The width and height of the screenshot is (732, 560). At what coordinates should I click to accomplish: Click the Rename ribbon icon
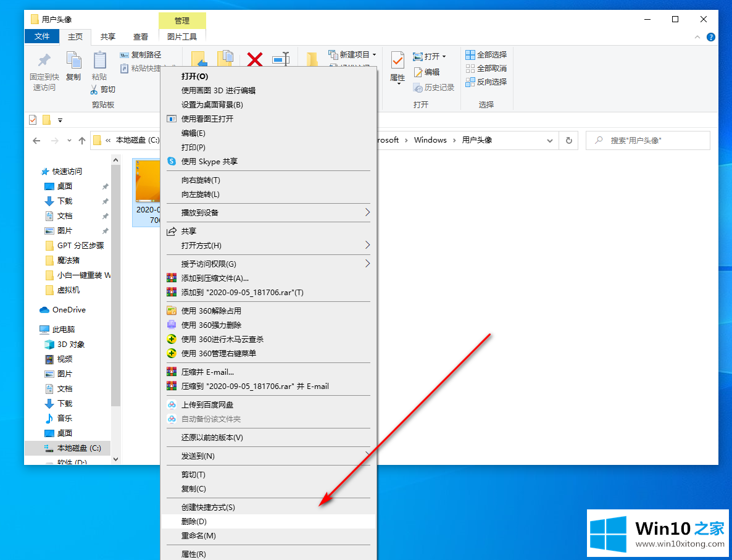281,59
